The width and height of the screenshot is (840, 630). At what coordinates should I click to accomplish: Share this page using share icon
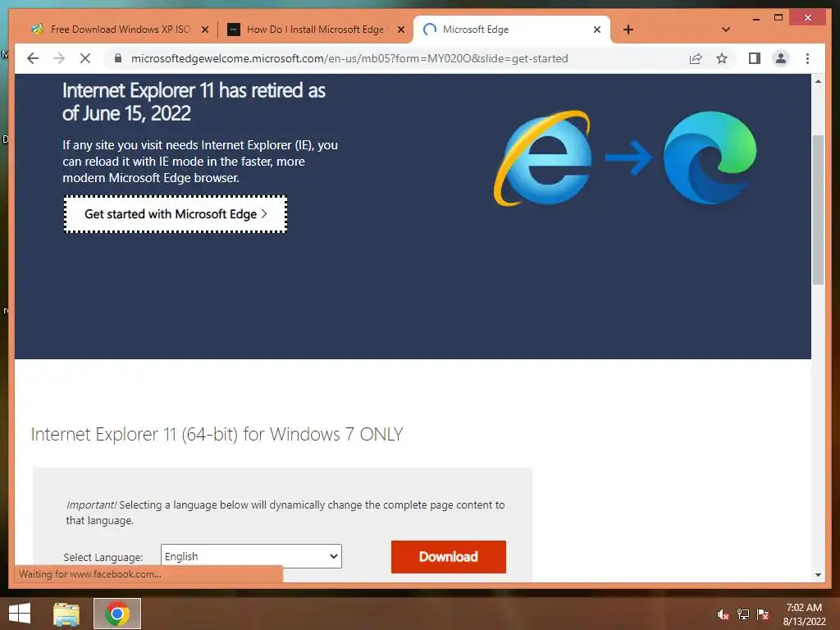coord(696,58)
